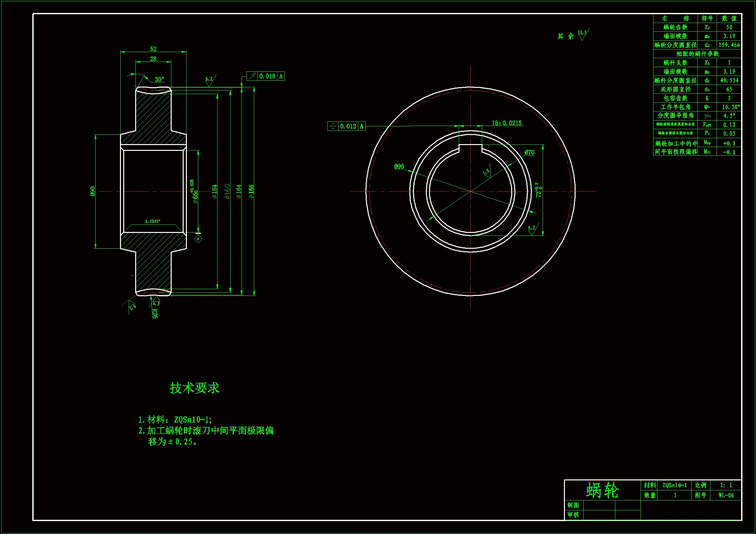Click the 159.466 value in parameter table
This screenshot has width=756, height=534.
729,45
